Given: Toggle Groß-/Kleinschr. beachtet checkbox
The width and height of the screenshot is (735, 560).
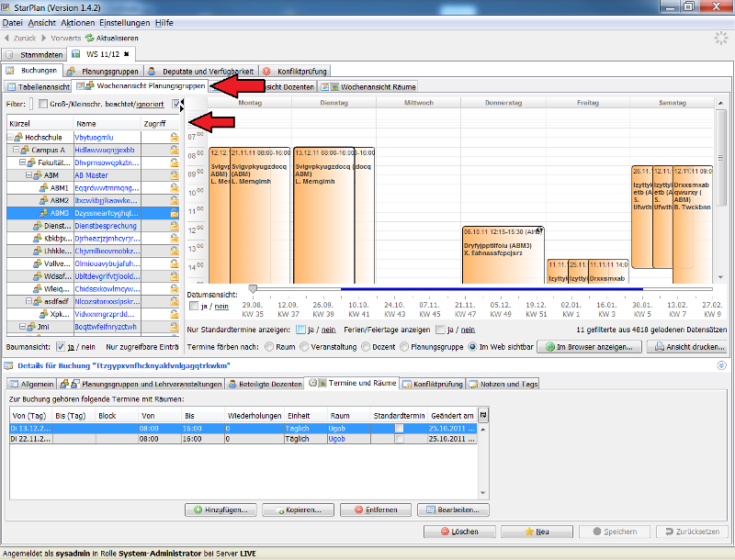Looking at the screenshot, I should click(42, 104).
